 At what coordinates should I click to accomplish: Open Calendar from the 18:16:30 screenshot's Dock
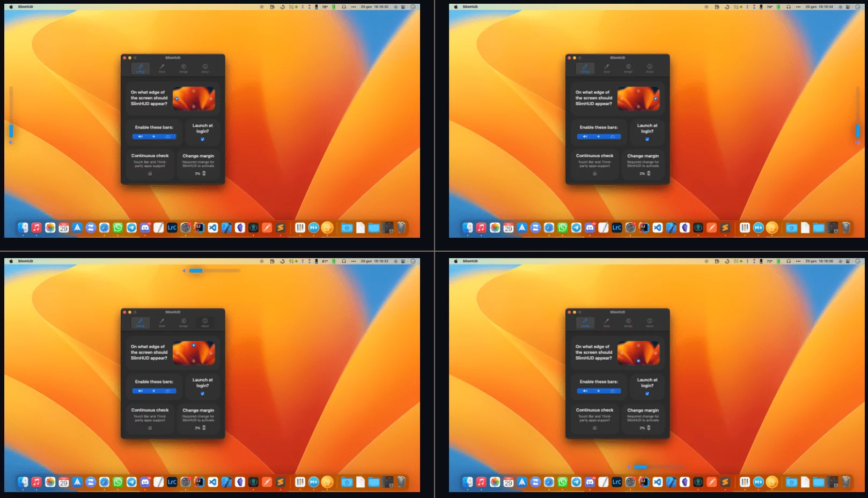pos(64,228)
